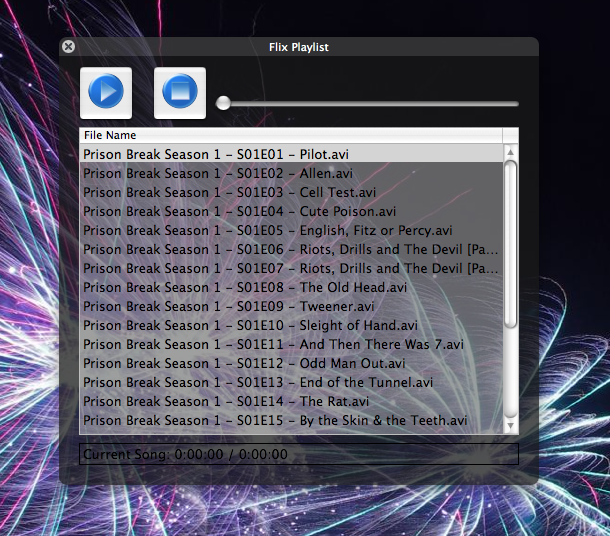Select S01E14 - The Rat.avi
Image resolution: width=610 pixels, height=536 pixels.
pos(291,401)
